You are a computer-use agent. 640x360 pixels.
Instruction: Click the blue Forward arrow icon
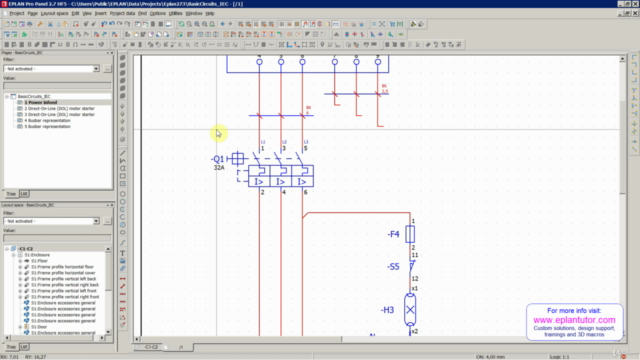click(230, 24)
